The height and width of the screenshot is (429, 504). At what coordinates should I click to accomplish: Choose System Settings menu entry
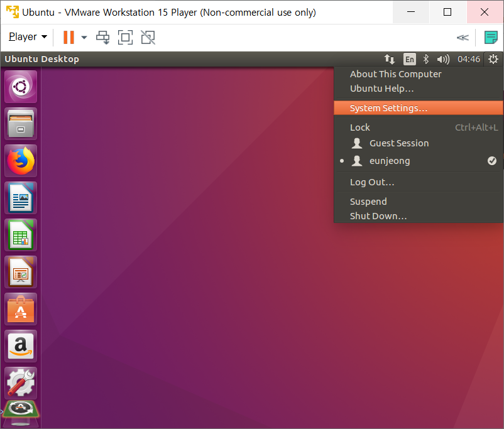click(x=419, y=108)
